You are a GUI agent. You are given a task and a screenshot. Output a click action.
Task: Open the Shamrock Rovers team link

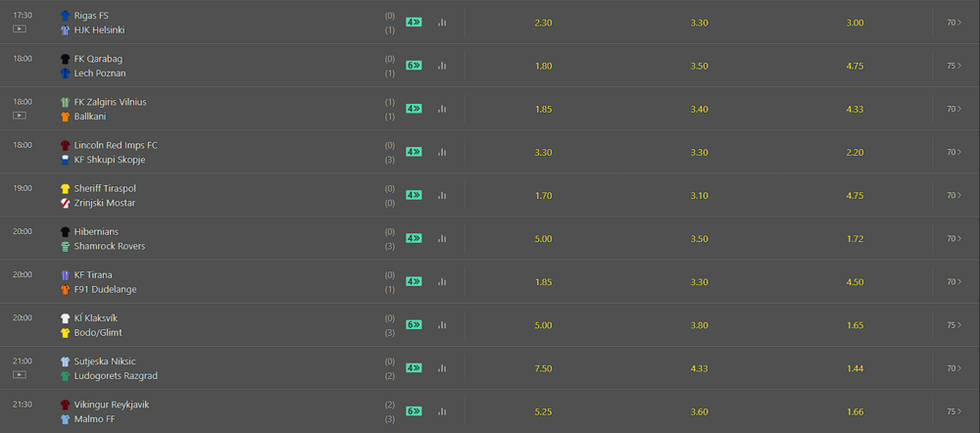[x=110, y=246]
